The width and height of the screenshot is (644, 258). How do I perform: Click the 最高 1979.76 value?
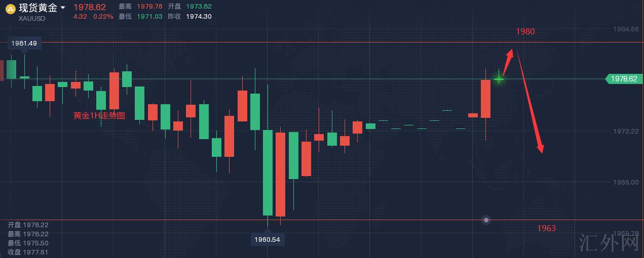pyautogui.click(x=149, y=7)
